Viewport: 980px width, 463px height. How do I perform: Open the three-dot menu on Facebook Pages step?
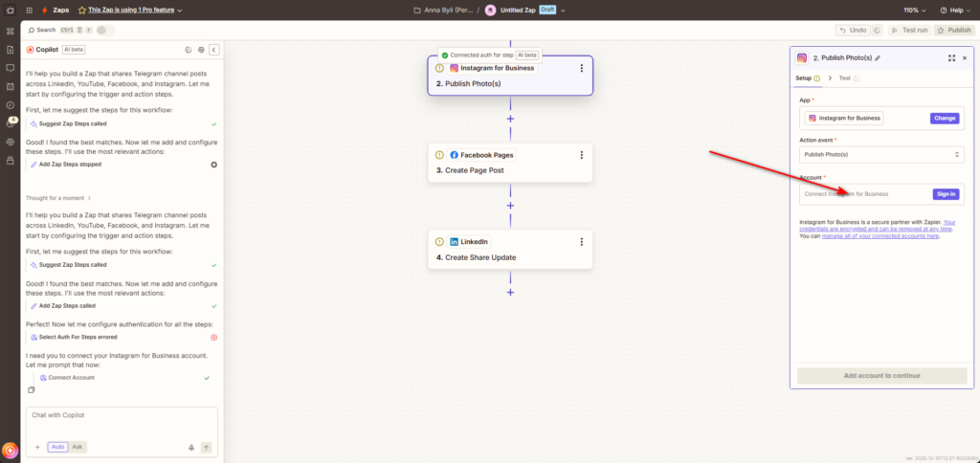coord(581,155)
